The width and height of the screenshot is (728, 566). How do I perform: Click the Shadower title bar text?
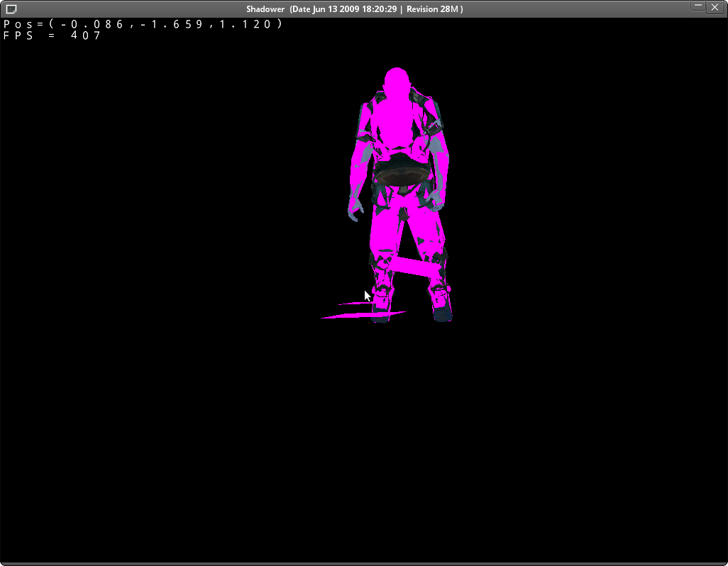[355, 9]
